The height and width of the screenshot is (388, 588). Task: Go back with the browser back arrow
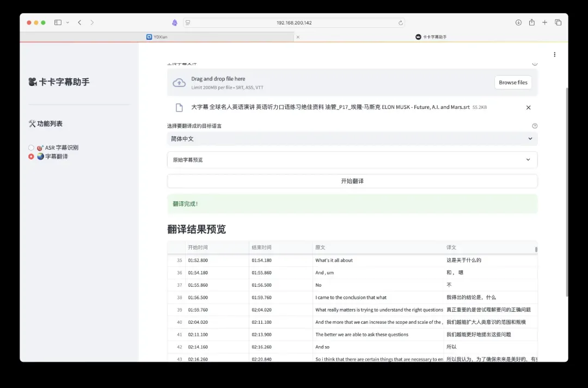[x=79, y=22]
